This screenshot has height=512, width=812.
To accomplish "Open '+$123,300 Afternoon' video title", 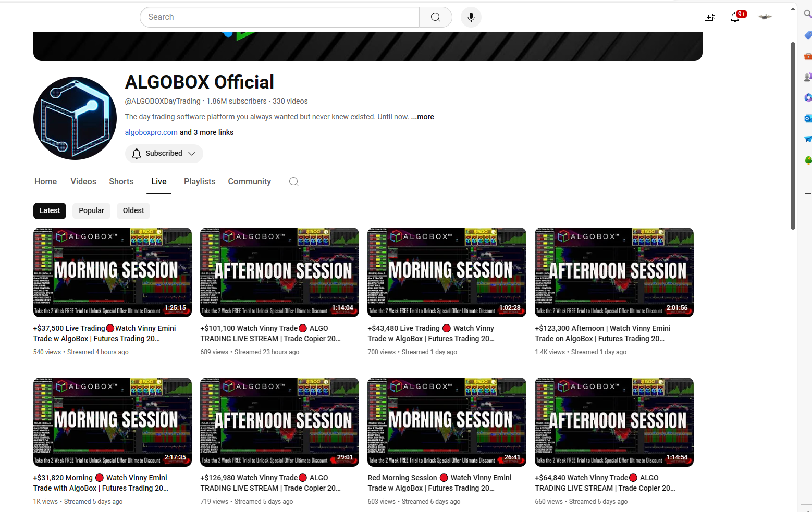I will tap(603, 333).
